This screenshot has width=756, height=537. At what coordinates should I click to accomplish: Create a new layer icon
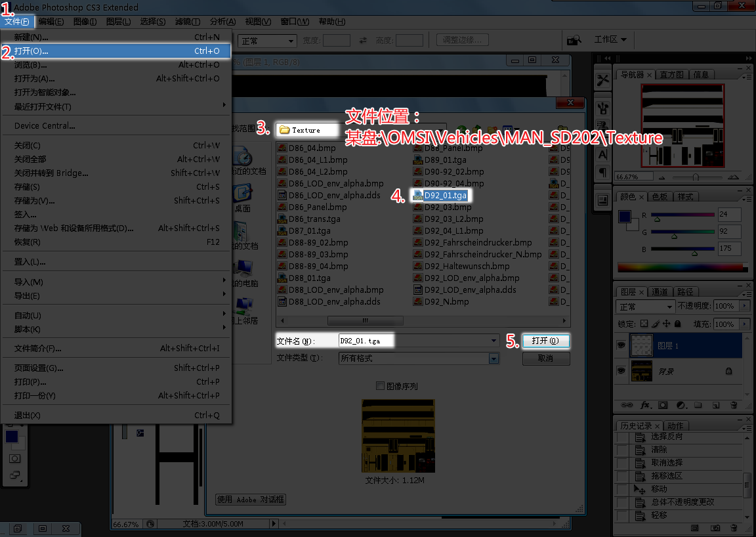(x=716, y=405)
